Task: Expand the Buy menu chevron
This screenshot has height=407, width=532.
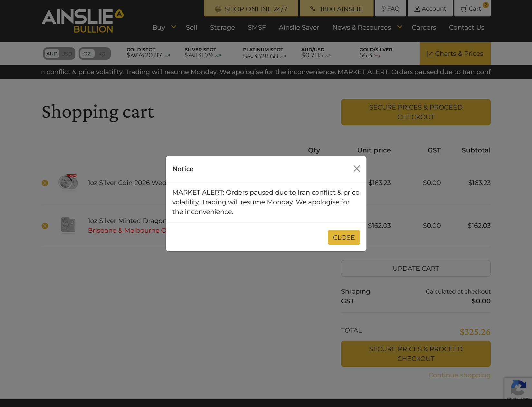Action: tap(174, 27)
